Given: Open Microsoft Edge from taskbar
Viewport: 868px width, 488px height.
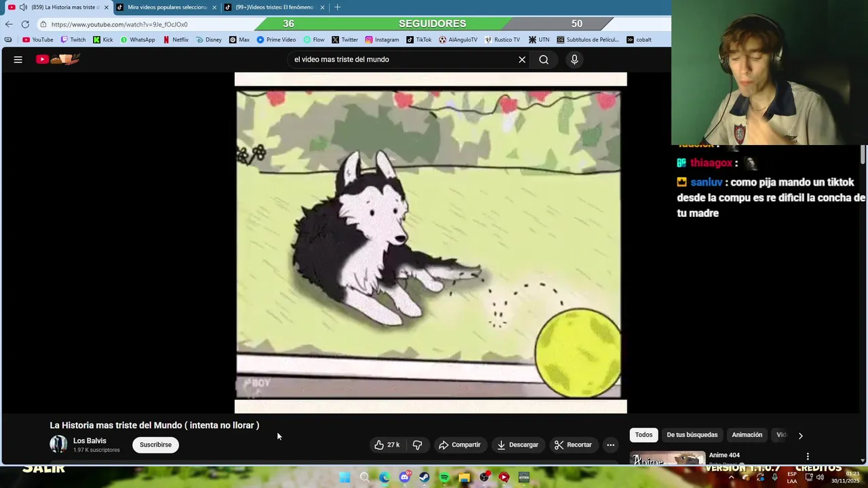Looking at the screenshot, I should (384, 477).
